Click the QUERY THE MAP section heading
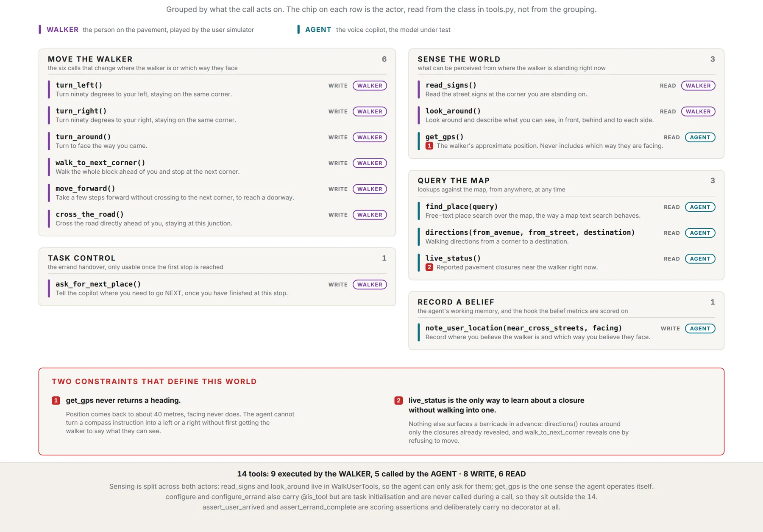The height and width of the screenshot is (532, 763). (x=454, y=181)
